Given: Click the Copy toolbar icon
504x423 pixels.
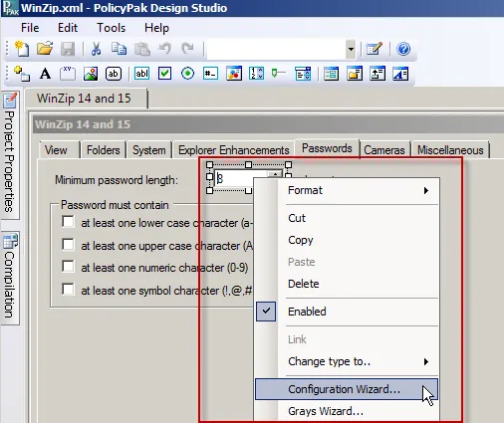Looking at the screenshot, I should click(119, 49).
